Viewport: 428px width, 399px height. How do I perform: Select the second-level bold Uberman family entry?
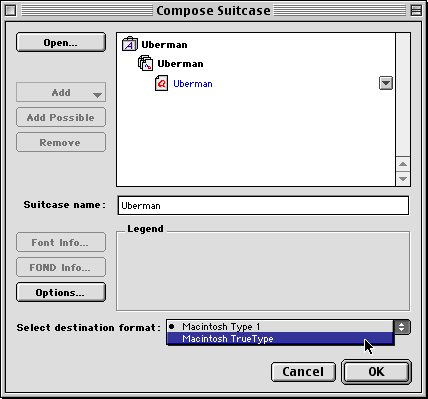tap(180, 64)
